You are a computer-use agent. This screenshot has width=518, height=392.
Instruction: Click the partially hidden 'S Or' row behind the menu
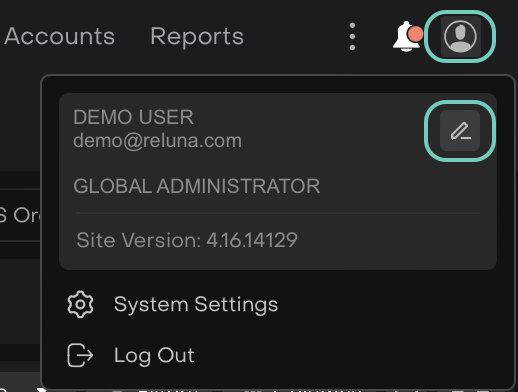point(20,215)
